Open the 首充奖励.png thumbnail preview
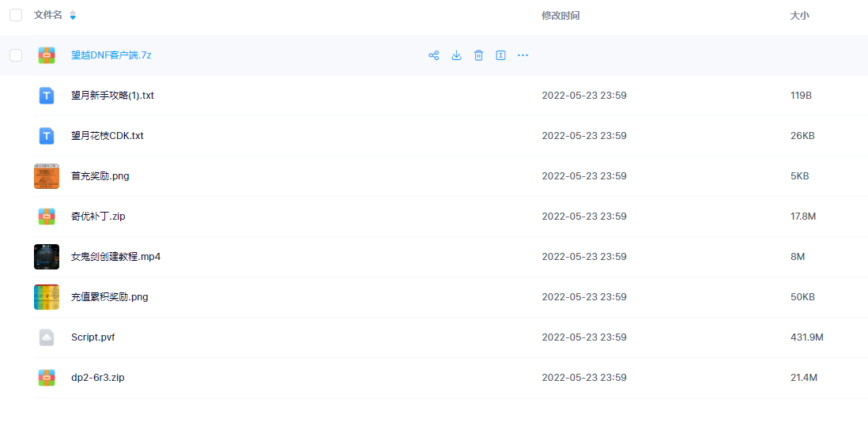This screenshot has width=868, height=422. click(x=47, y=176)
